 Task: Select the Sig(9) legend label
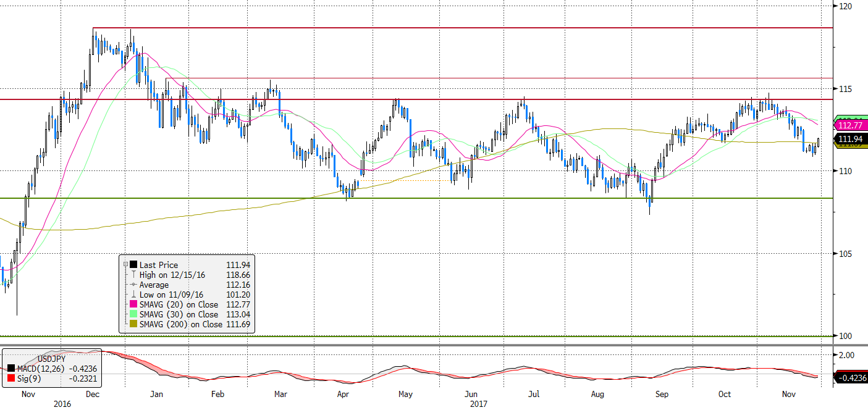[28, 379]
